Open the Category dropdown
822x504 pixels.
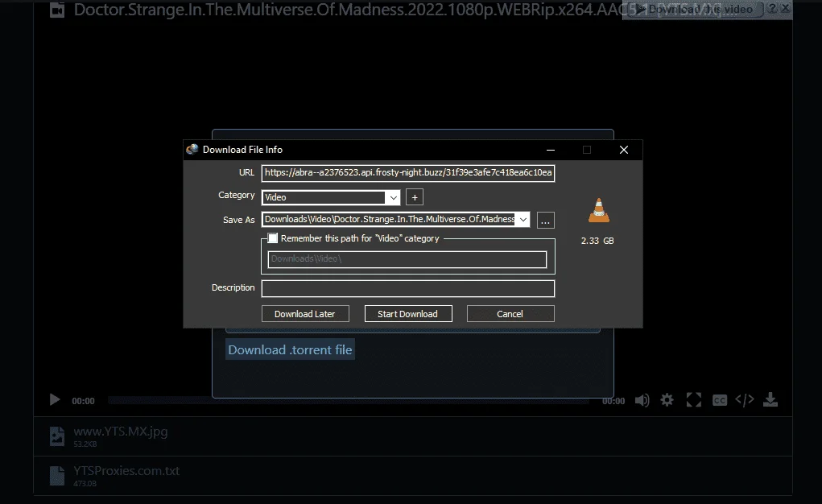393,197
